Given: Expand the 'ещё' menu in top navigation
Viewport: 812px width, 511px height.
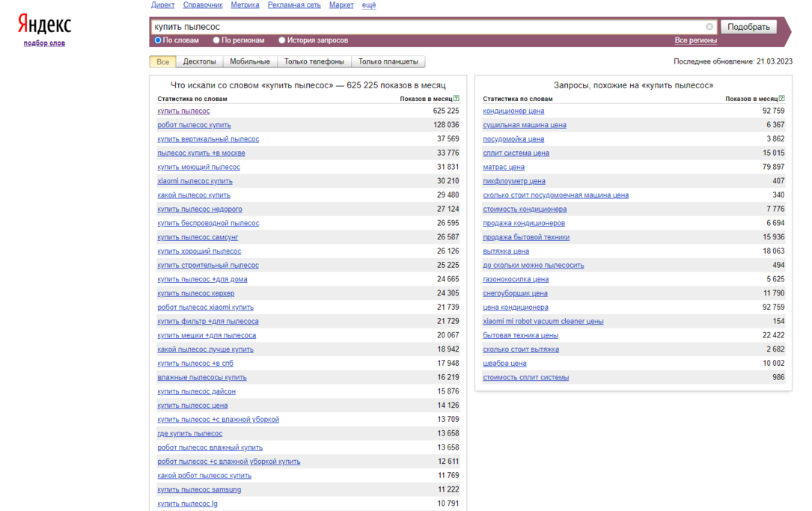Looking at the screenshot, I should coord(369,5).
